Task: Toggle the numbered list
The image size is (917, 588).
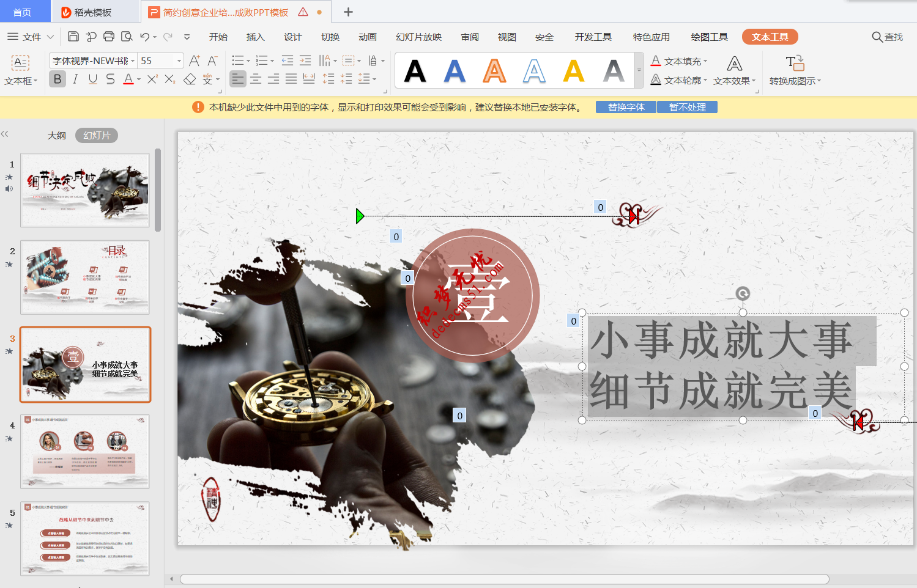Action: point(262,60)
